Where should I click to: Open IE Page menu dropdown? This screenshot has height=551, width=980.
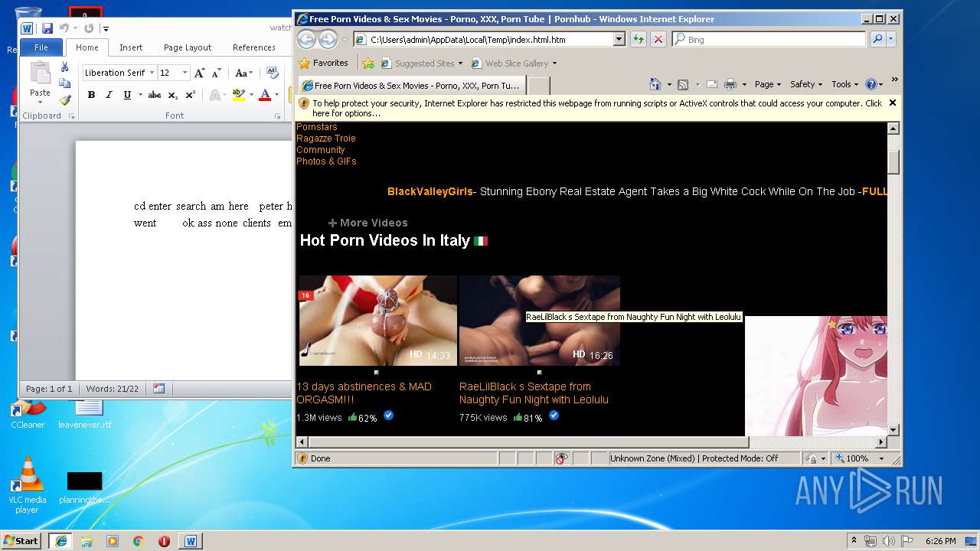pos(768,84)
